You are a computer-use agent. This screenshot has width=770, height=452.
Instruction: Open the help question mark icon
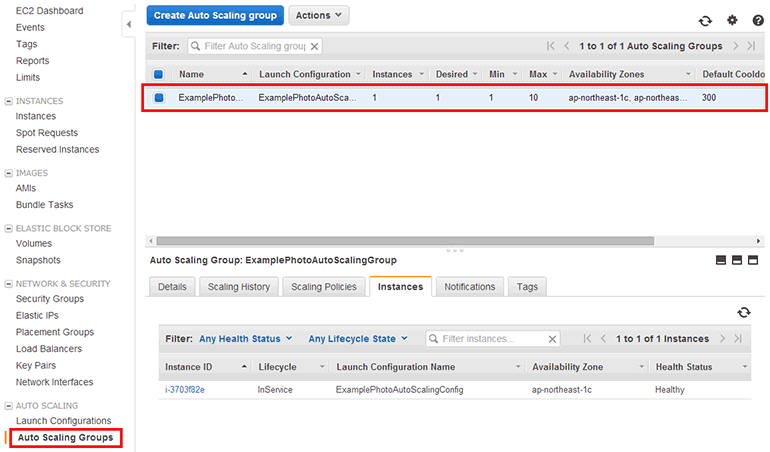758,20
